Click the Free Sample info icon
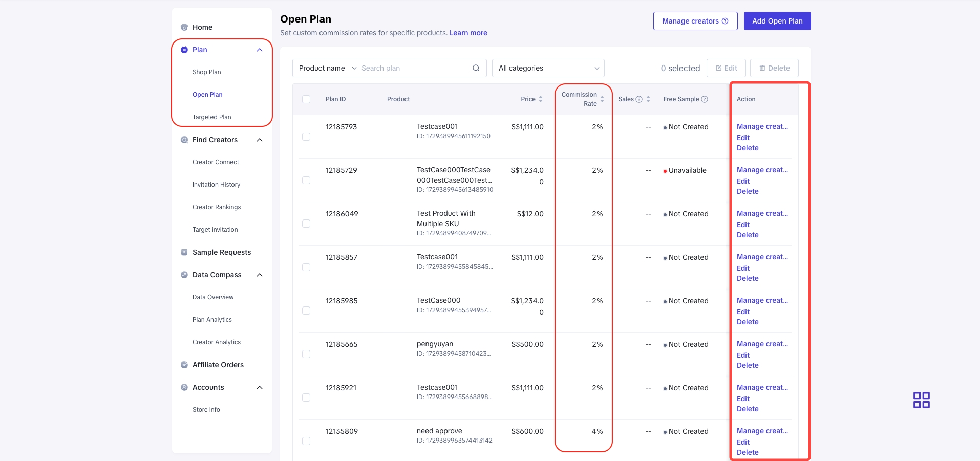The height and width of the screenshot is (461, 980). click(705, 99)
